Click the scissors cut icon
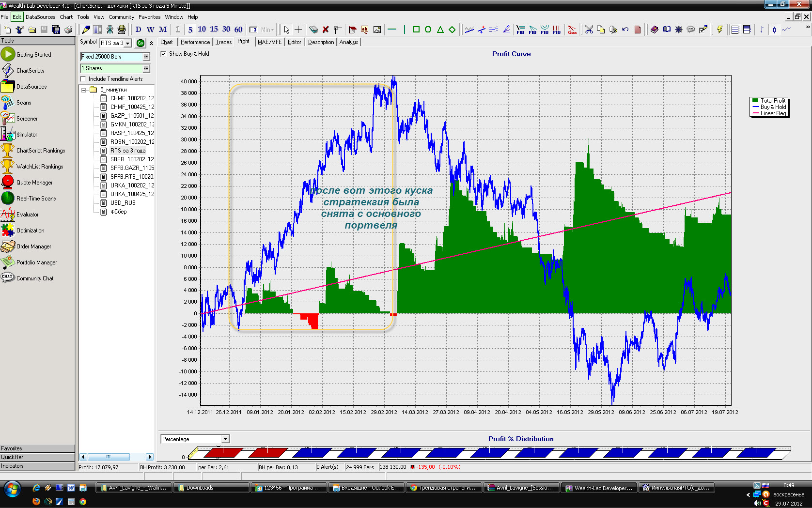The width and height of the screenshot is (812, 508). pos(589,30)
